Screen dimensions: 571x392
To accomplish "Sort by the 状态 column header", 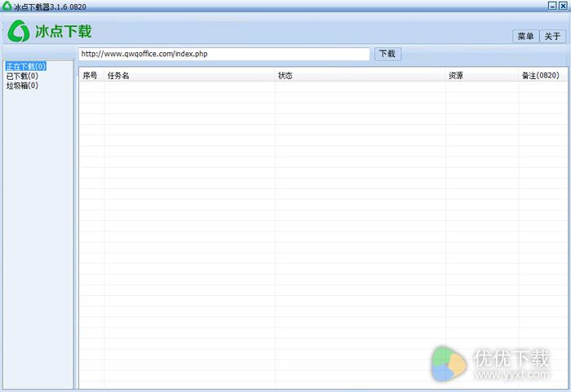I will [x=361, y=75].
